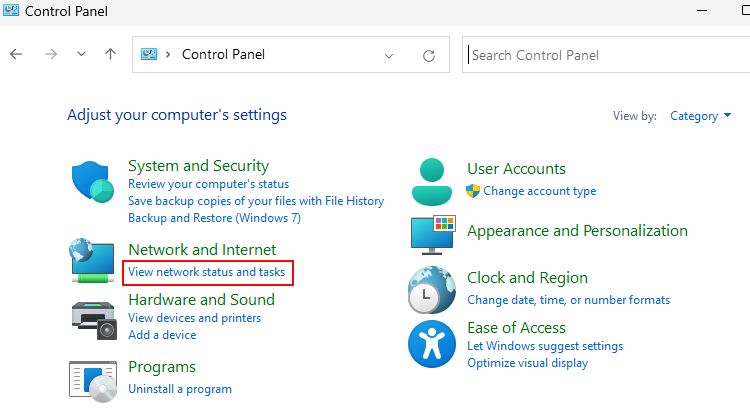Click the Network and Internet globe icon

point(92,261)
